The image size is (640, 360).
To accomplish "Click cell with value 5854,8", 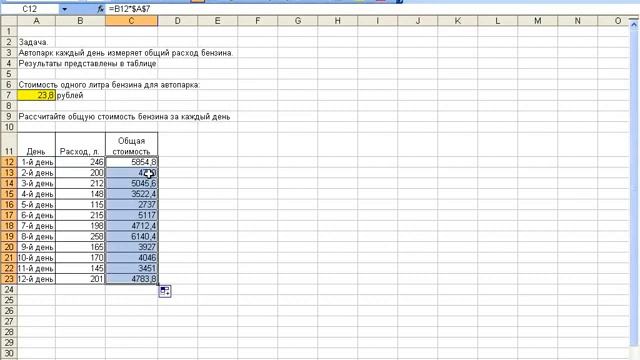I will (131, 162).
